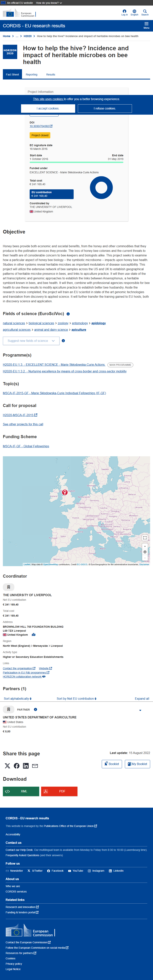Switch to the Results tab
This screenshot has height=980, width=153.
(51, 75)
